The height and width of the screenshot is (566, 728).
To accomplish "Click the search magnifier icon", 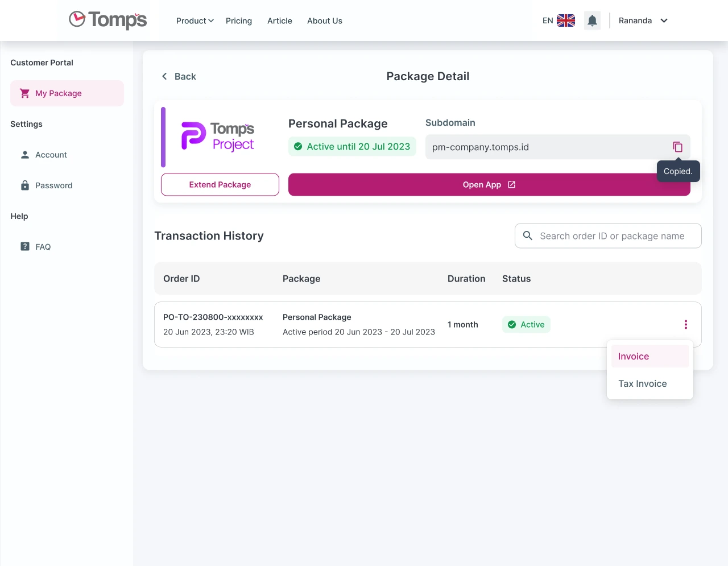I will click(x=527, y=235).
